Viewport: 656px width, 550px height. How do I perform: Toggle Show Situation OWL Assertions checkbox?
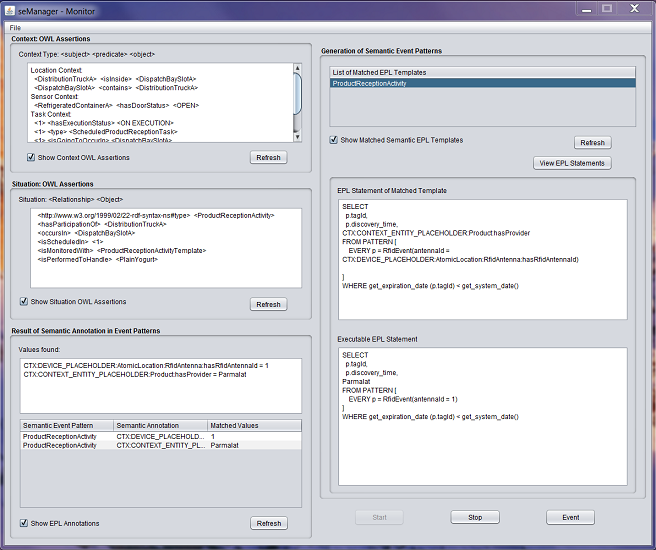[x=24, y=301]
